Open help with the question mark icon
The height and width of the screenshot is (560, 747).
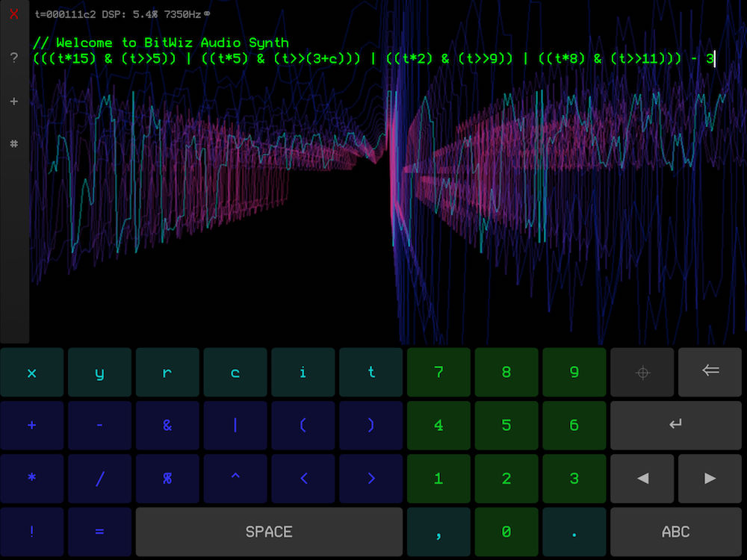(x=13, y=57)
